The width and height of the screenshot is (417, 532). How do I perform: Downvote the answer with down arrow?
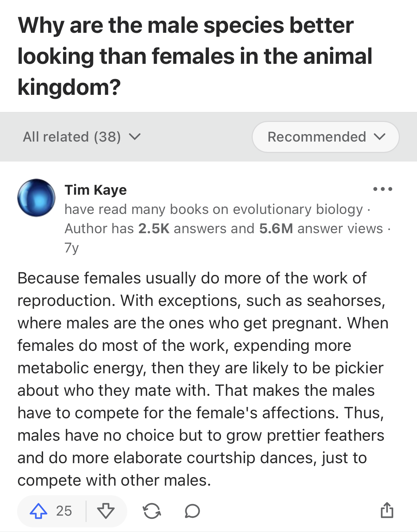(x=106, y=511)
